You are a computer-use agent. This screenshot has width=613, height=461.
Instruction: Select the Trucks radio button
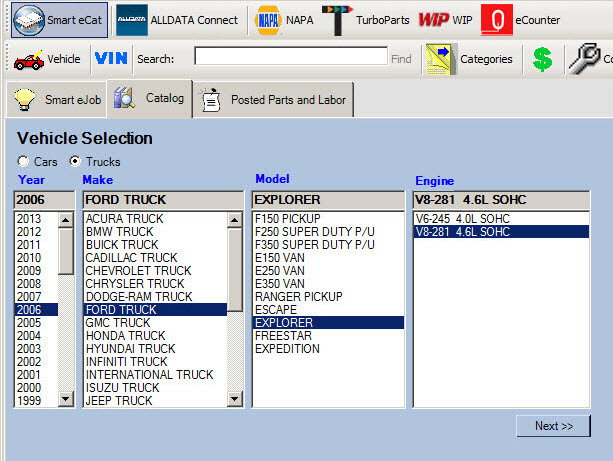click(x=75, y=161)
